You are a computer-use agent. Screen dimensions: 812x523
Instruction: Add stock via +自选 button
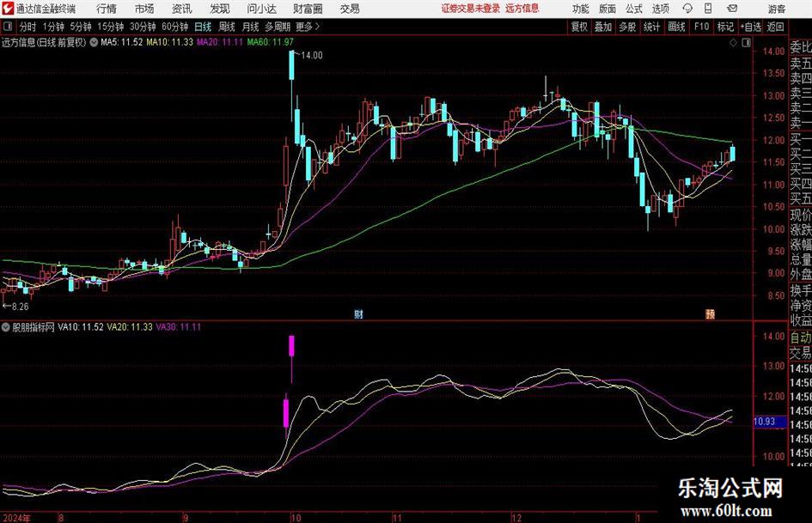pos(751,27)
